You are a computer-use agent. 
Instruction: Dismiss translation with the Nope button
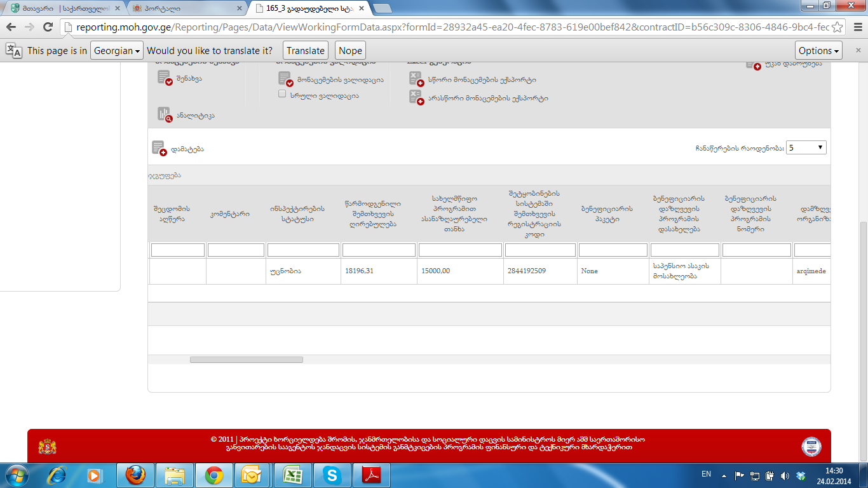(x=350, y=51)
